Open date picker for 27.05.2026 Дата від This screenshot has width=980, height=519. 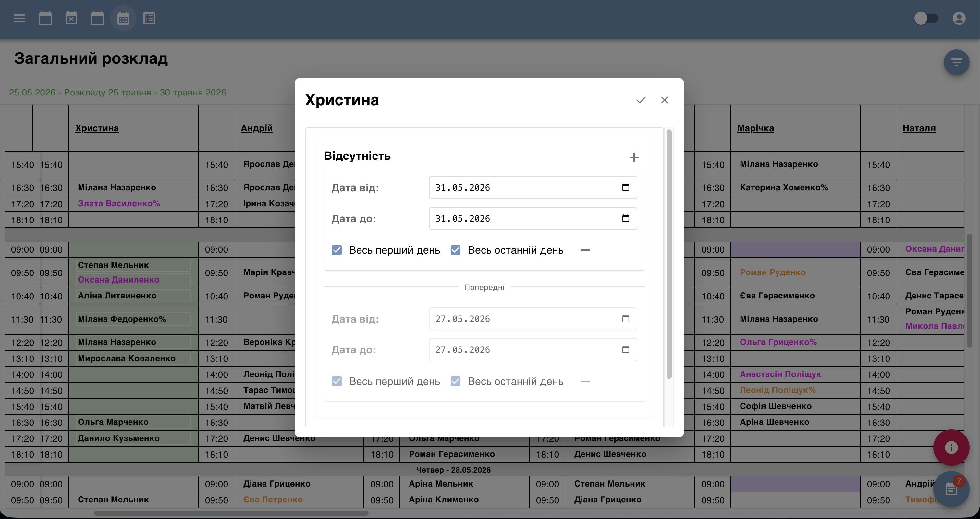(625, 319)
